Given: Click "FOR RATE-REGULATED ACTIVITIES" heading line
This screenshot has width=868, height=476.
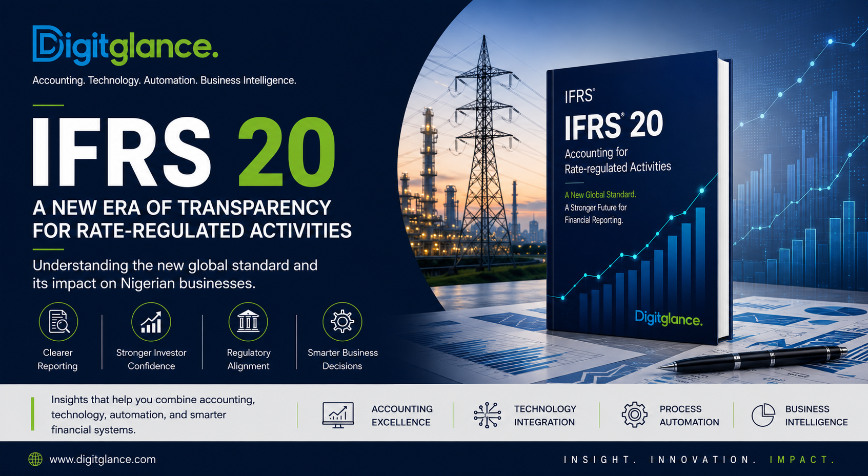Looking at the screenshot, I should coord(192,231).
